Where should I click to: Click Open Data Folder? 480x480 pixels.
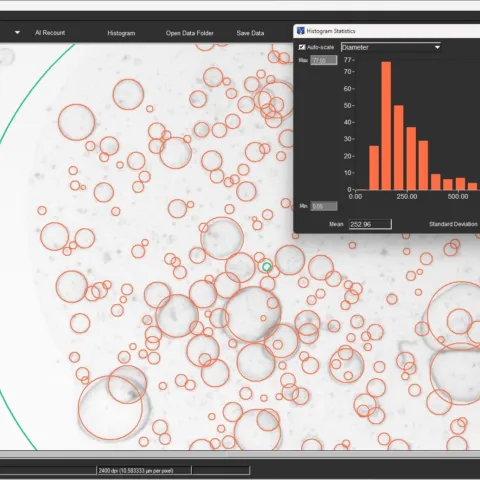click(x=190, y=33)
